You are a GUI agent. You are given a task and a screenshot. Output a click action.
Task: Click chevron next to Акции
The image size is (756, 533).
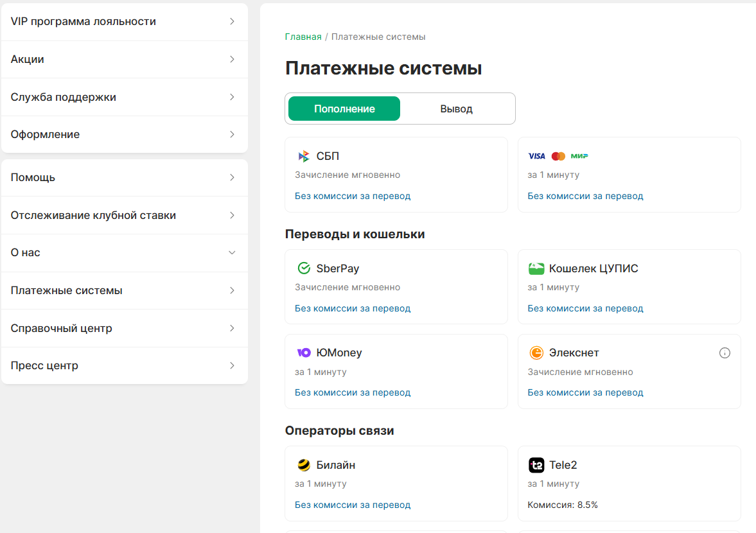pyautogui.click(x=232, y=59)
